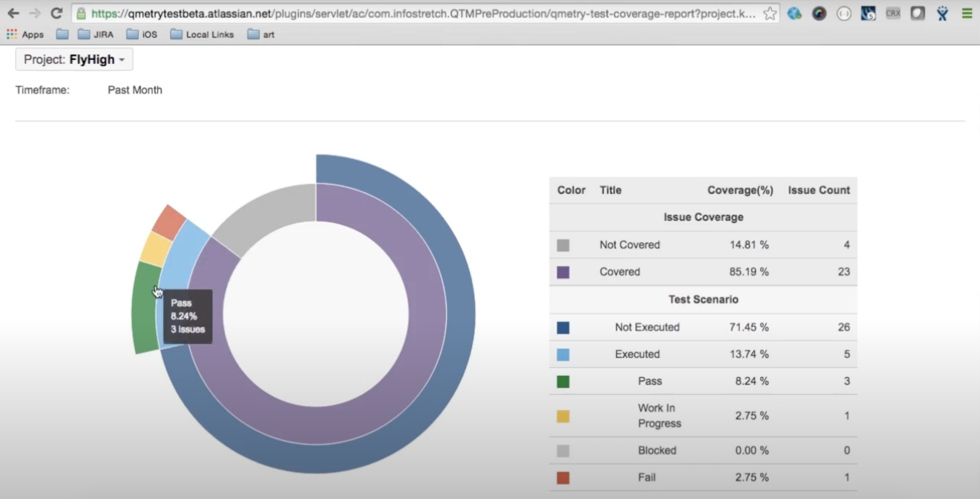Click the Test Scenario section heading

703,299
